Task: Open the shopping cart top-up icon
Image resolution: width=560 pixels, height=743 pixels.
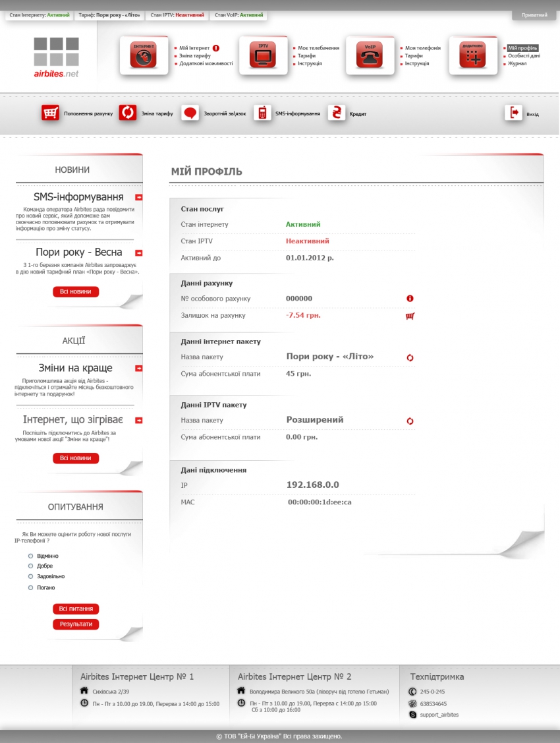Action: click(50, 113)
